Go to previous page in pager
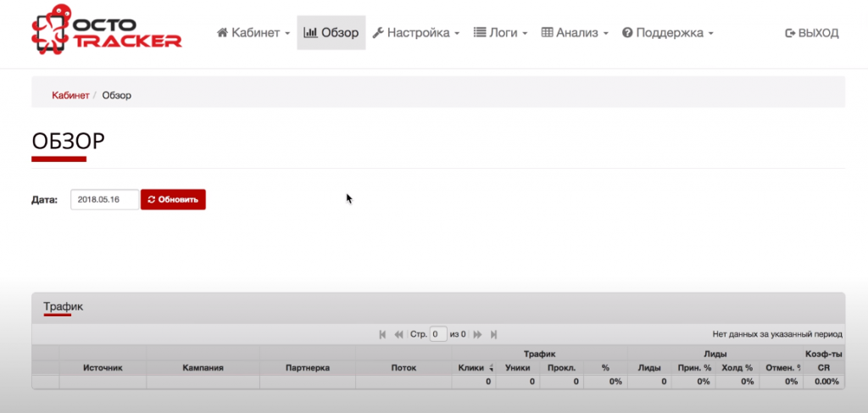This screenshot has width=868, height=413. point(398,335)
